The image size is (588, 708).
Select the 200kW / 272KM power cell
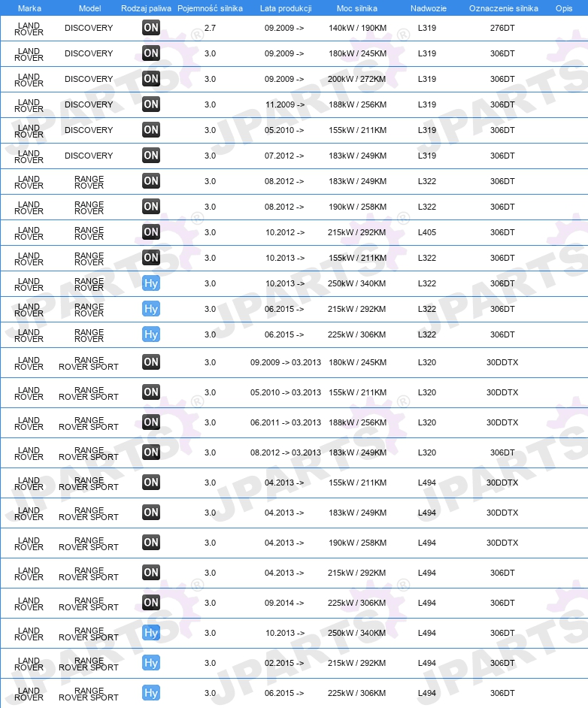[x=356, y=79]
